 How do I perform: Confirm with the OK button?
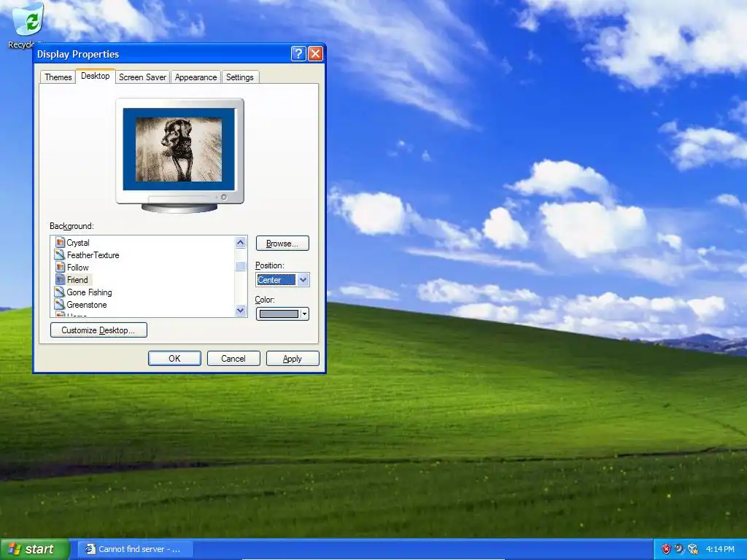coord(174,359)
